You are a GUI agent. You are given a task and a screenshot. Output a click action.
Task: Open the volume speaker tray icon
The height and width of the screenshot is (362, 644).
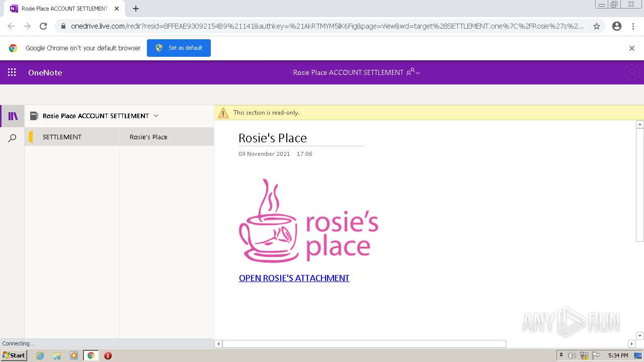pyautogui.click(x=572, y=355)
